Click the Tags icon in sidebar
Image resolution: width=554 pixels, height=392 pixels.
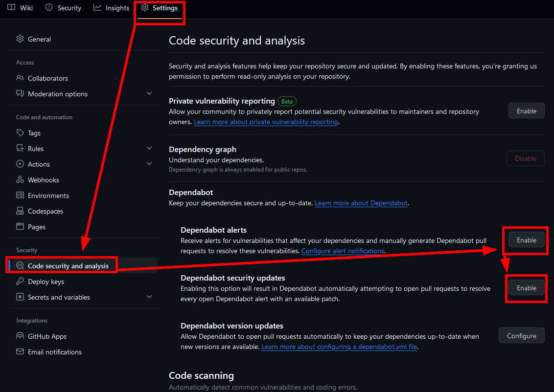pyautogui.click(x=20, y=133)
